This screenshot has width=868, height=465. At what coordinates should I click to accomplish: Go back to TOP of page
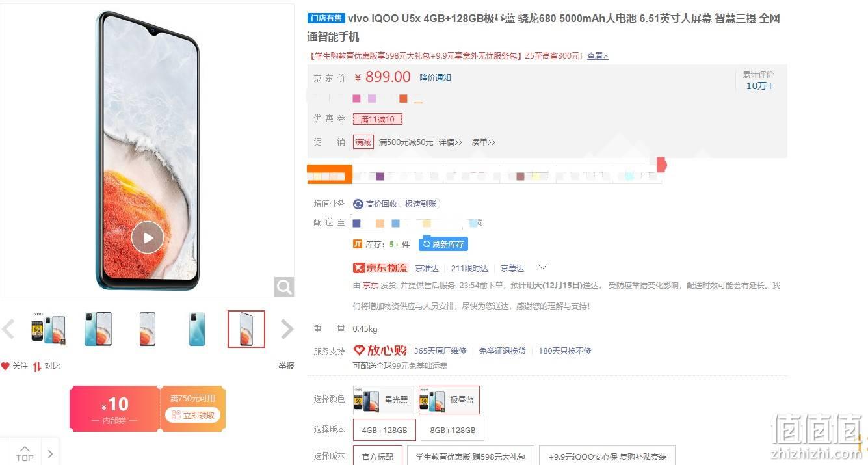point(25,453)
